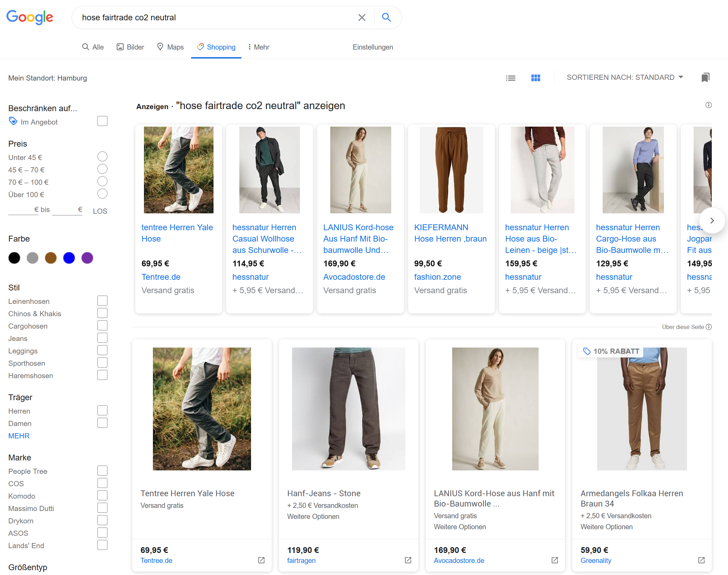Open tentree Herren Yale Hose ad link
The width and height of the screenshot is (728, 575).
(x=177, y=233)
